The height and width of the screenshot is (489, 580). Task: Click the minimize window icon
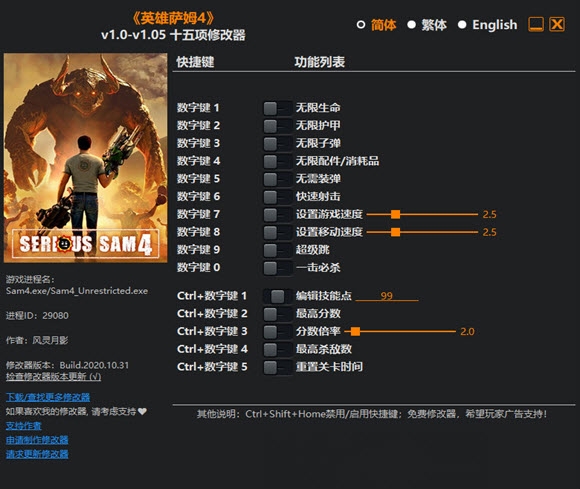[535, 24]
